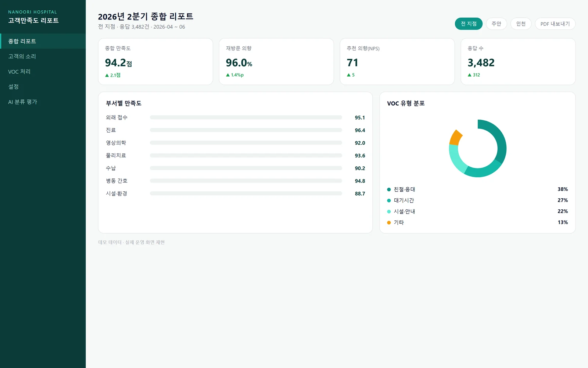Click the 수납 satisfaction bar
588x368 pixels.
pyautogui.click(x=246, y=168)
